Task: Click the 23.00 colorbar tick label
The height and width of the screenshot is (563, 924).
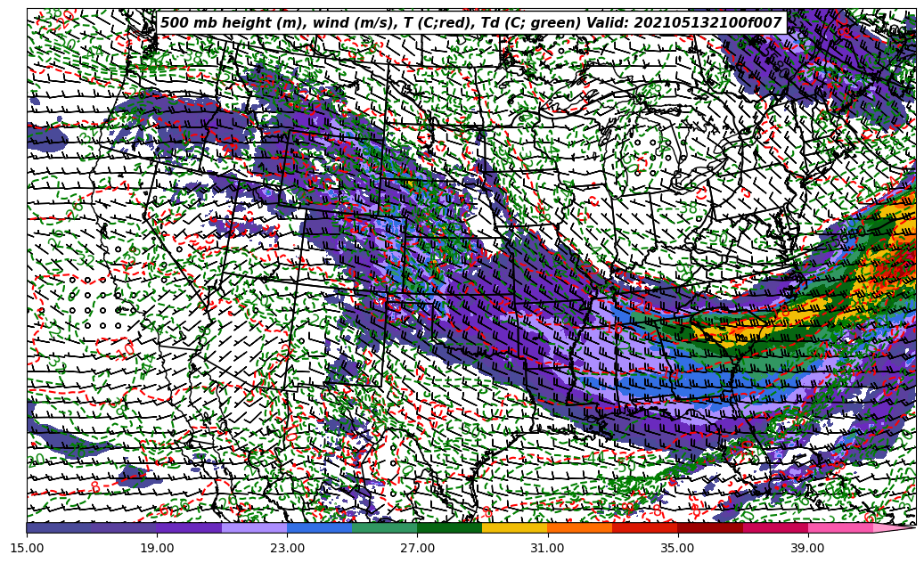Action: [x=287, y=548]
